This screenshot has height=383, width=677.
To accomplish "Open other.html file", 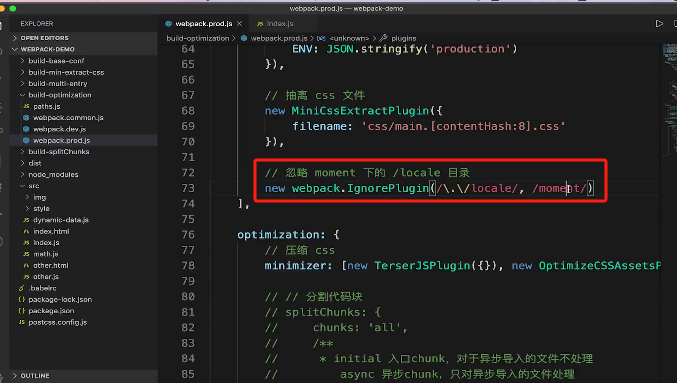I will [x=51, y=265].
